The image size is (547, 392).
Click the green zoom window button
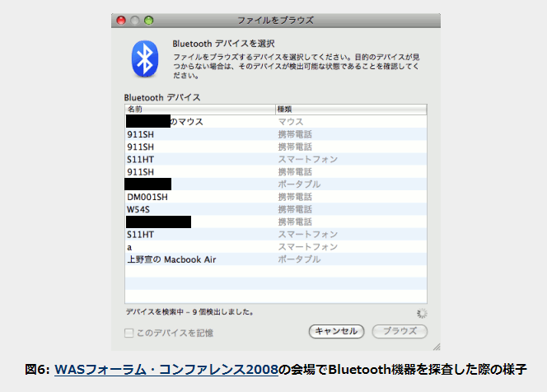[148, 21]
